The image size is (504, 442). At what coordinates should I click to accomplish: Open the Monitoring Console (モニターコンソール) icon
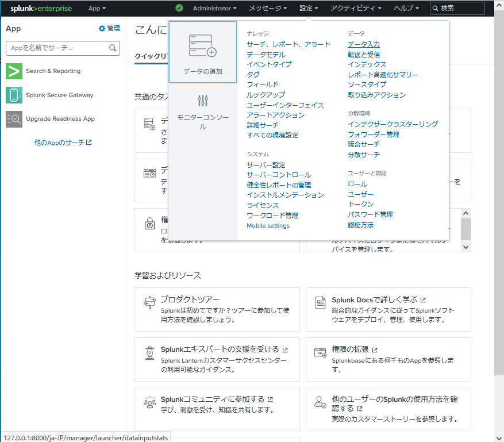point(202,101)
